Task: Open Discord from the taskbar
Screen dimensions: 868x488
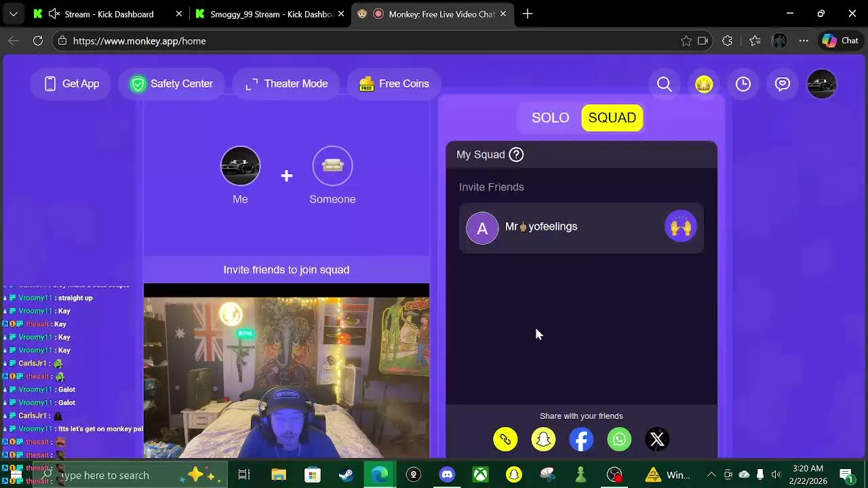Action: point(447,475)
